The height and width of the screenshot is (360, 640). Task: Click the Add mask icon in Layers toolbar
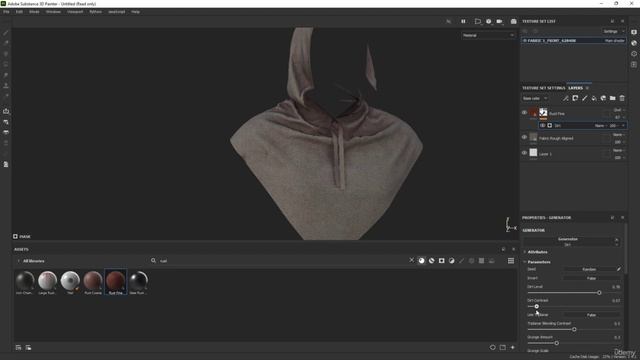point(575,98)
